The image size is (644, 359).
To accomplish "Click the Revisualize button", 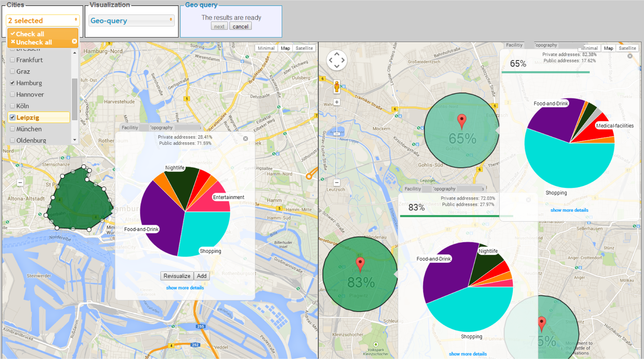I will click(x=177, y=276).
